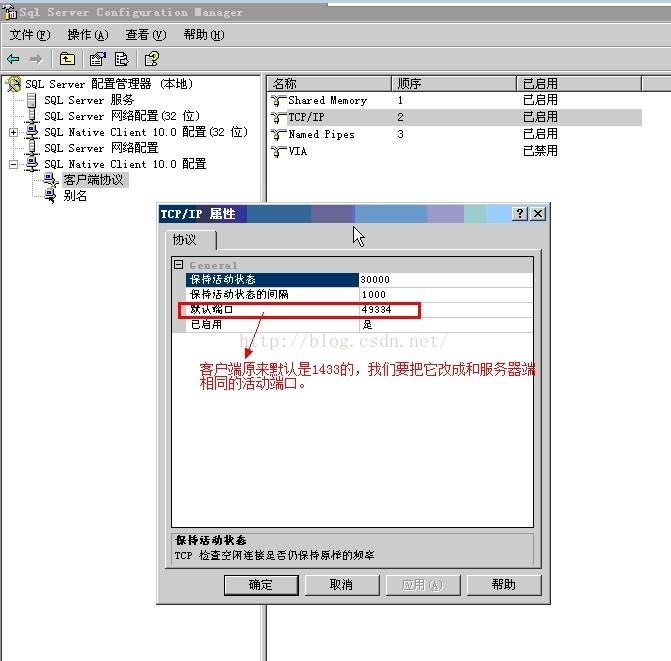The image size is (671, 661).
Task: Select SQL Native Client 10.0 配置(32 位) label
Action: pyautogui.click(x=146, y=132)
